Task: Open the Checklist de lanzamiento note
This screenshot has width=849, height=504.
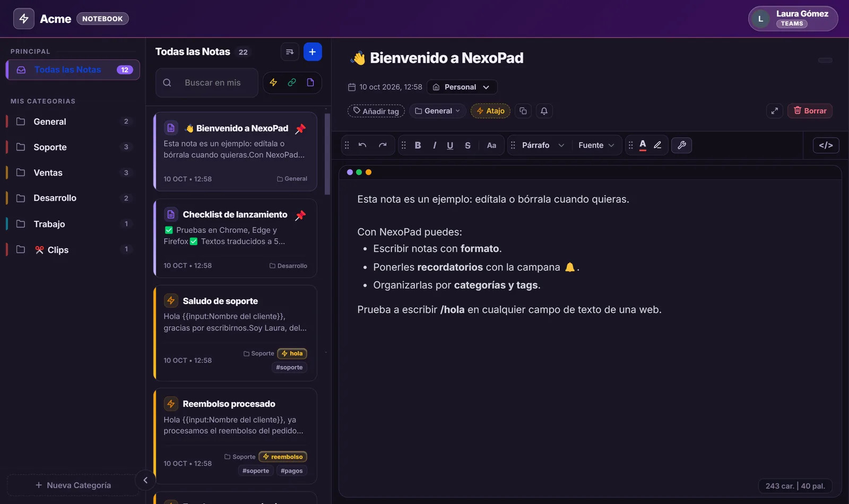Action: tap(235, 238)
